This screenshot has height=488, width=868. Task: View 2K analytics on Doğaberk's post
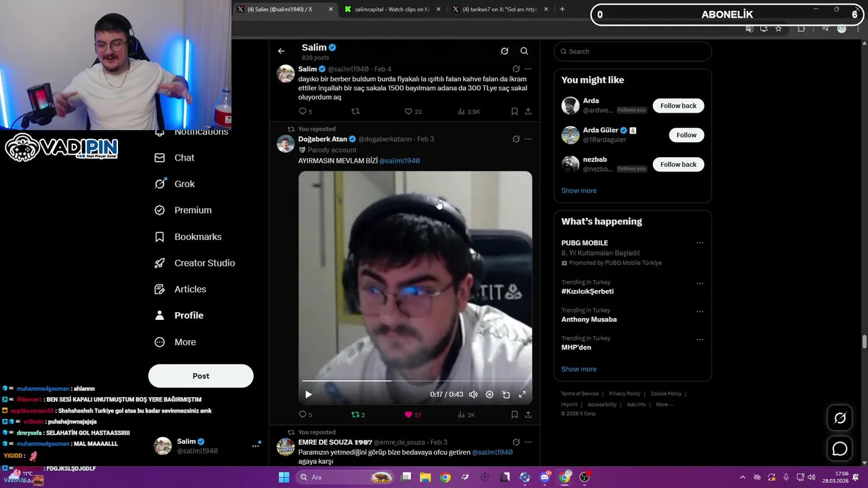467,414
